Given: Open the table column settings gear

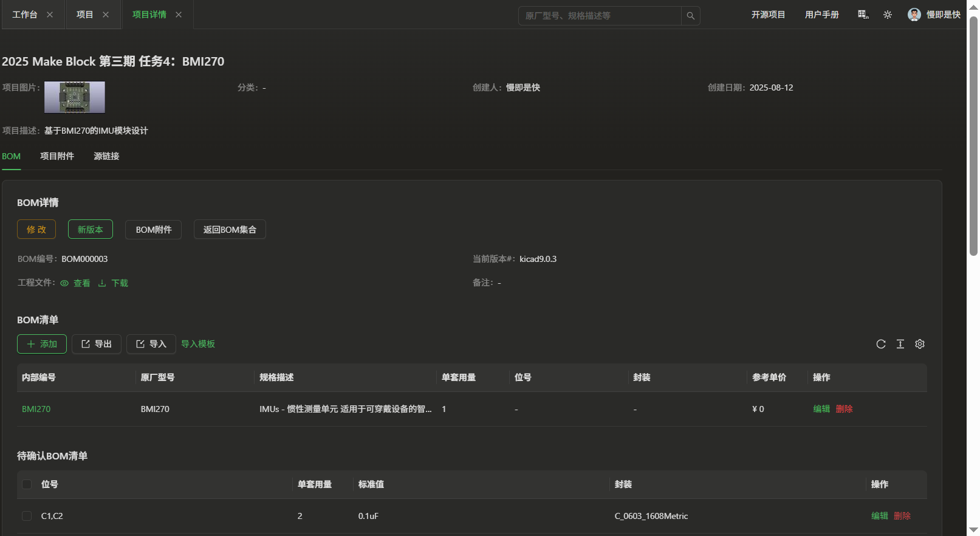Looking at the screenshot, I should pos(920,344).
